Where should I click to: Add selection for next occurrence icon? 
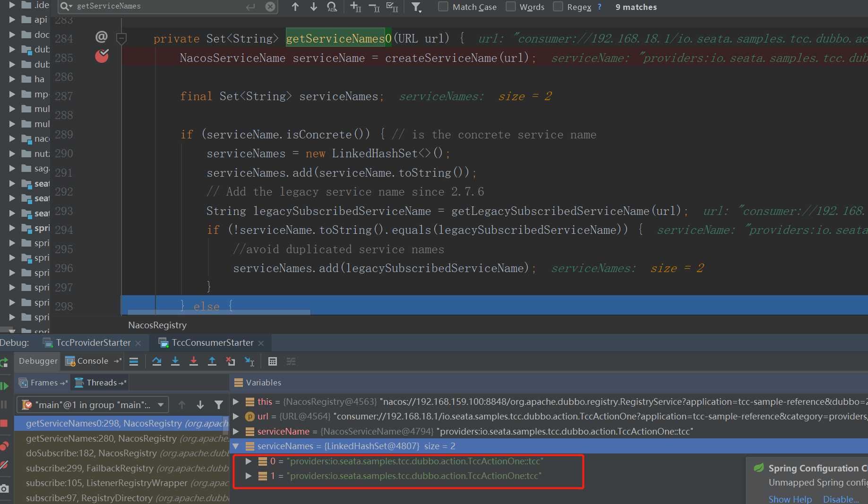[356, 7]
